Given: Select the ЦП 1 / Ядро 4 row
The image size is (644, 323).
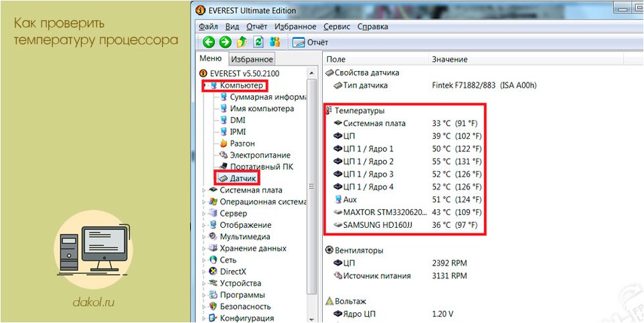Looking at the screenshot, I should coord(408,186).
